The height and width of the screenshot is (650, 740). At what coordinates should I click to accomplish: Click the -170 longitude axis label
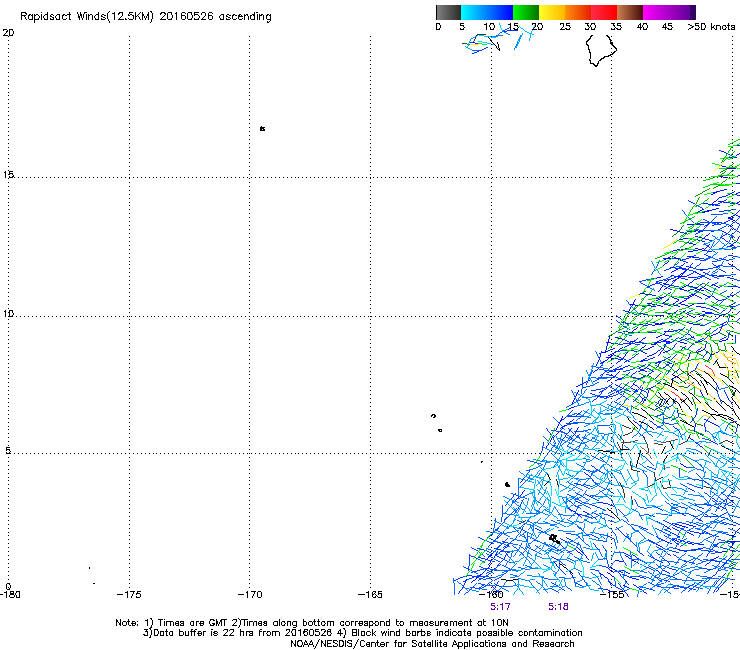250,595
